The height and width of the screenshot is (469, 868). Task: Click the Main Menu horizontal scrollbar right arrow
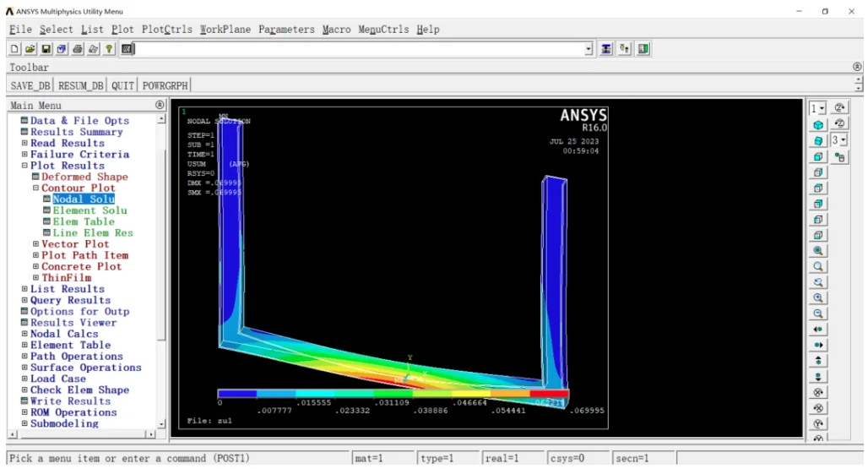point(150,434)
